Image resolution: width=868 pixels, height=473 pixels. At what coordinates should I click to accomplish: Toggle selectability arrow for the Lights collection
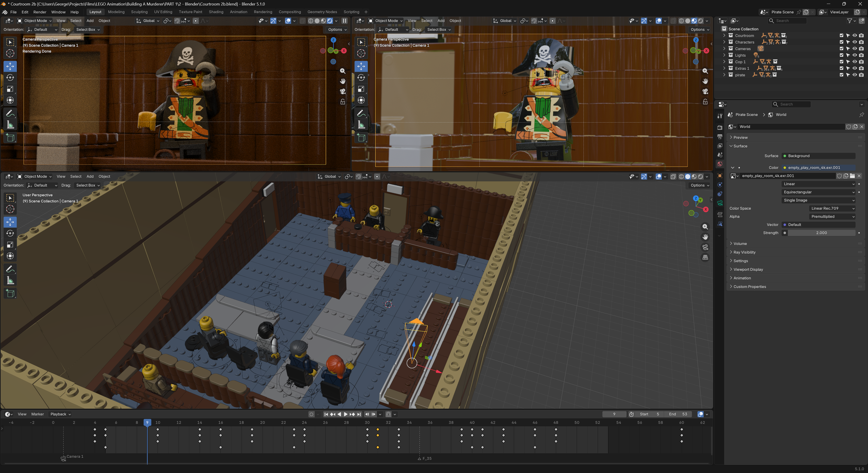(848, 55)
